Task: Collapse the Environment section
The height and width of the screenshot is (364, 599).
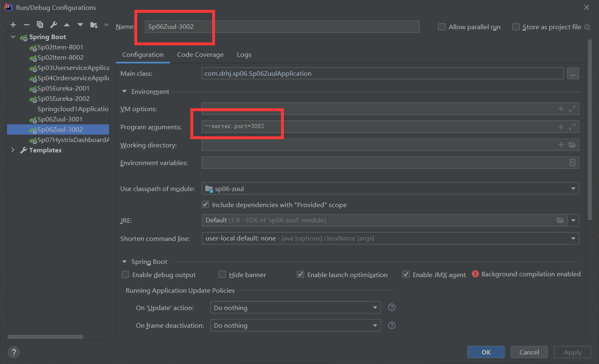Action: [124, 91]
